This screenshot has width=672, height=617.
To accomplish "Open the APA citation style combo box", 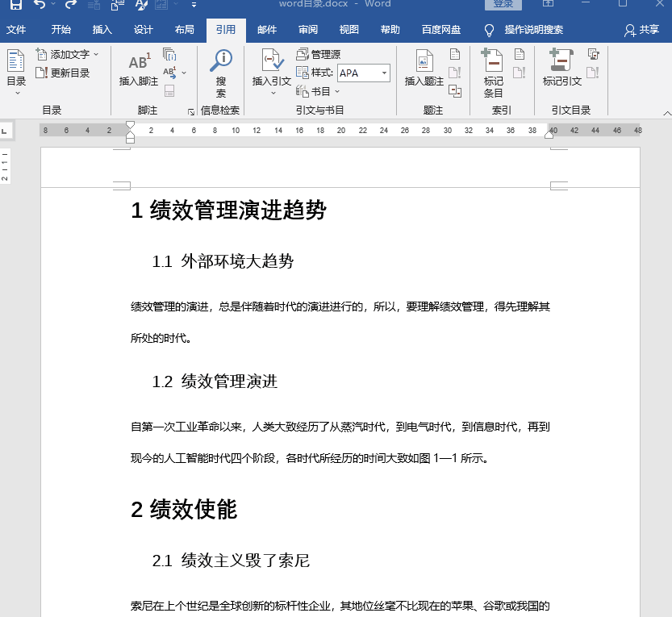I will click(x=363, y=73).
